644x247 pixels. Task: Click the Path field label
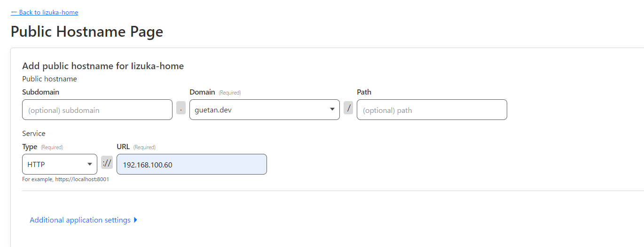(364, 92)
